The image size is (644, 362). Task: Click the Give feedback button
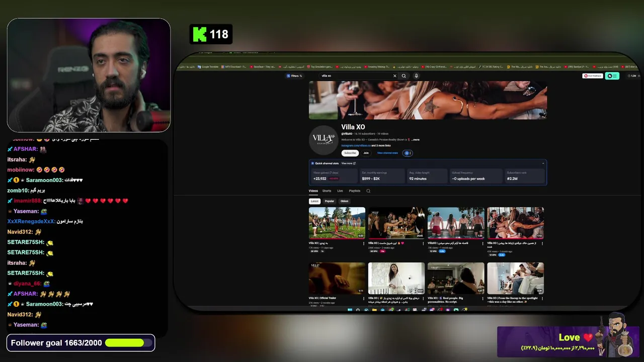point(593,76)
